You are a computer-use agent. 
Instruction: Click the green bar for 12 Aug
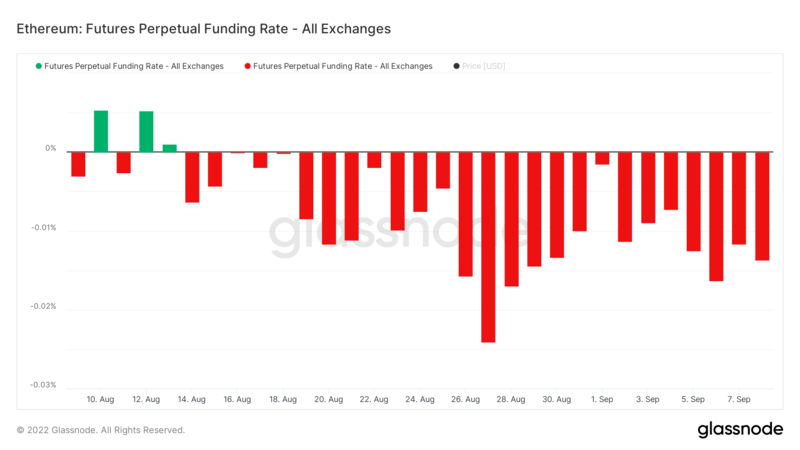[x=146, y=132]
